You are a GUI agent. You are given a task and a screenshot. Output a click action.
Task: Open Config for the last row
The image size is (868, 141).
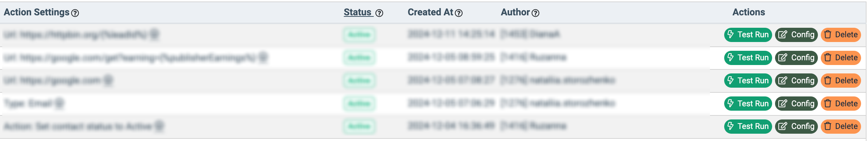[x=796, y=126]
